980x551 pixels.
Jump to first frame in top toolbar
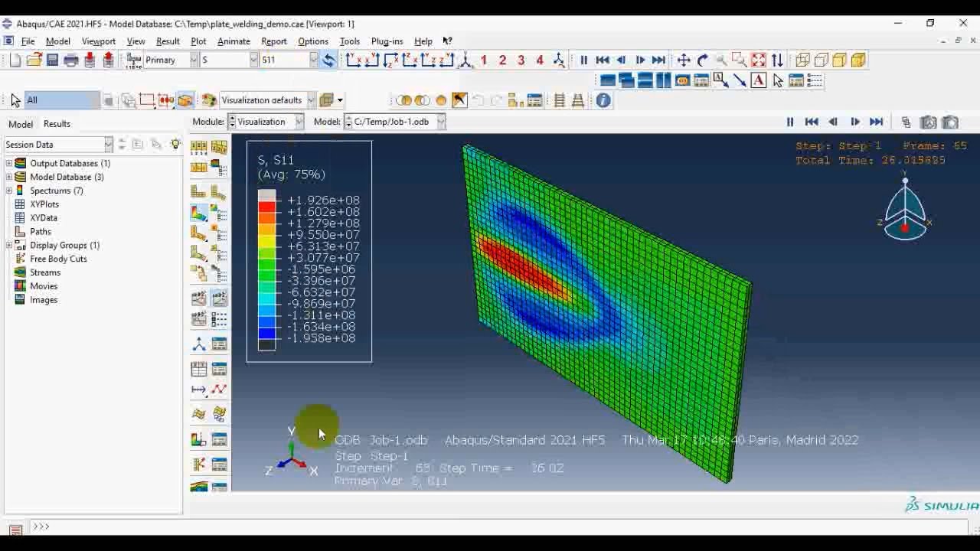point(603,60)
